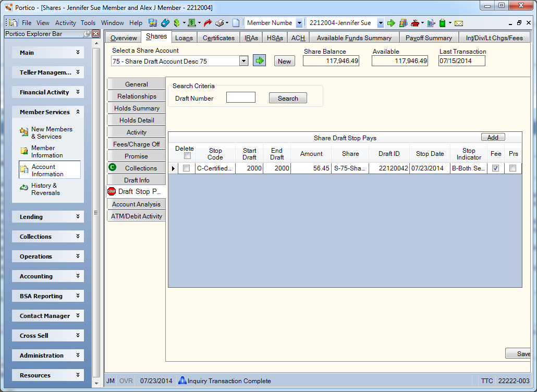The height and width of the screenshot is (392, 537).
Task: Toggle the Fee checkbox in stop pay row
Action: click(x=496, y=168)
